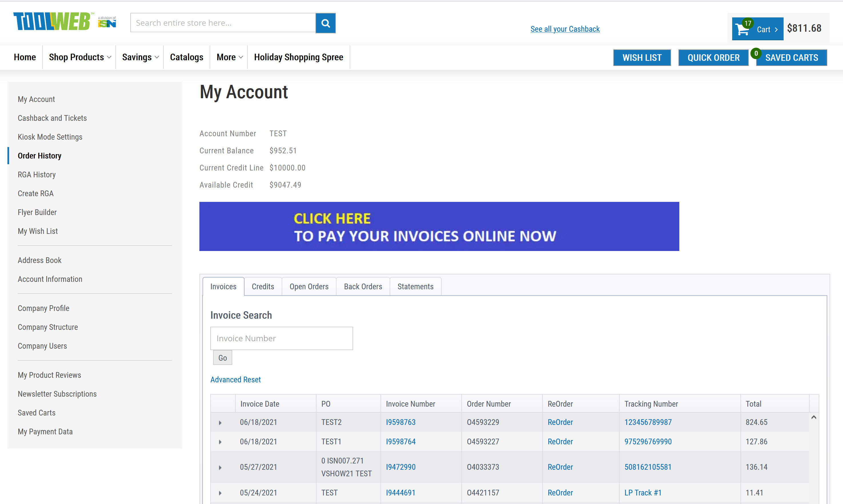Viewport: 843px width, 504px height.
Task: Switch to the Open Orders tab
Action: click(x=309, y=287)
